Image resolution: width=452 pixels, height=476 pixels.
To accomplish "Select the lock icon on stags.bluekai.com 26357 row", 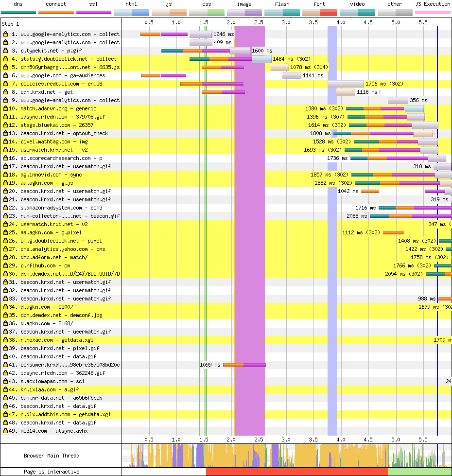I will click(5, 125).
